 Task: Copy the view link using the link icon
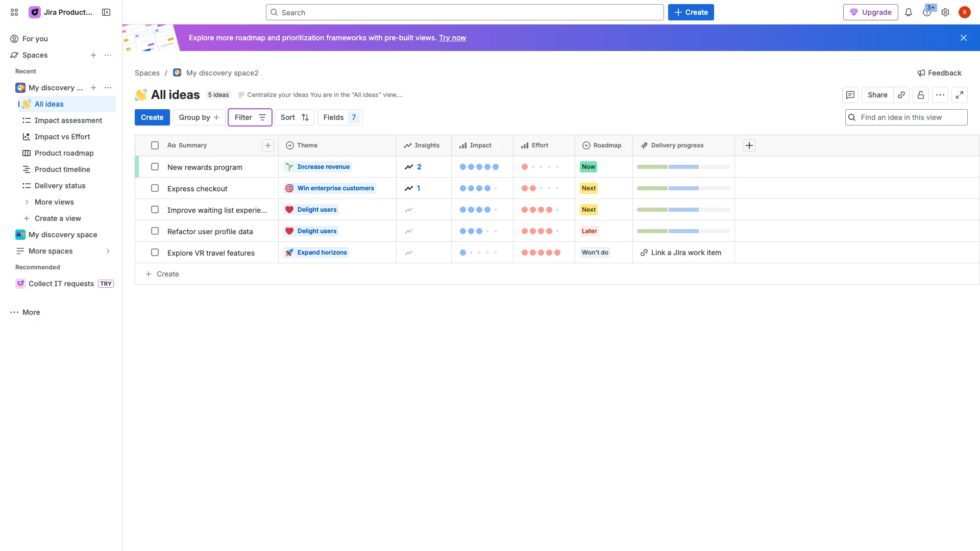point(901,95)
